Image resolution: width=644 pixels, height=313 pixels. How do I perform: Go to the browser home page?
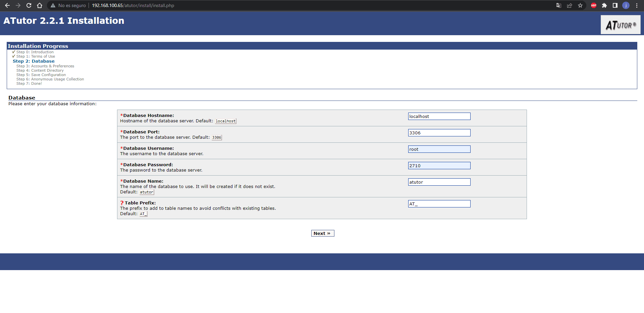pos(40,5)
